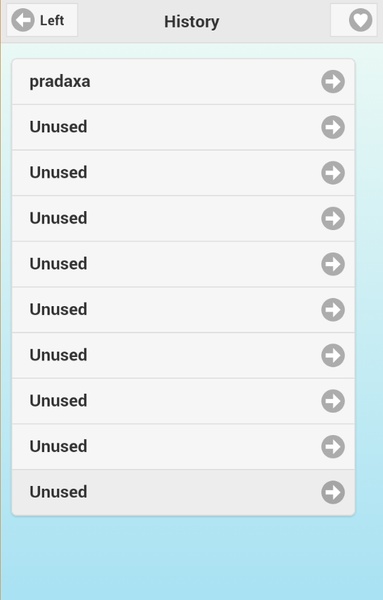The height and width of the screenshot is (600, 383).
Task: Select the fifth Unused entry text
Action: point(59,309)
